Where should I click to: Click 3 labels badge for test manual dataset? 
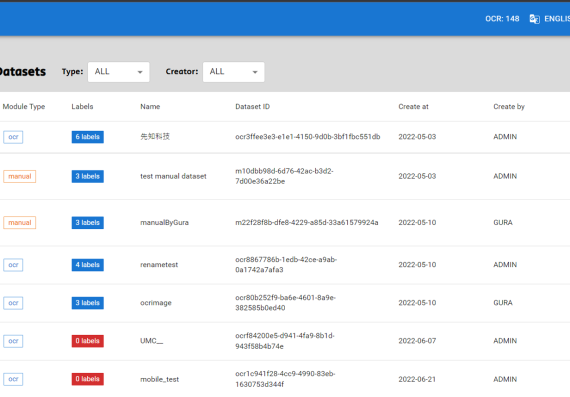(88, 176)
